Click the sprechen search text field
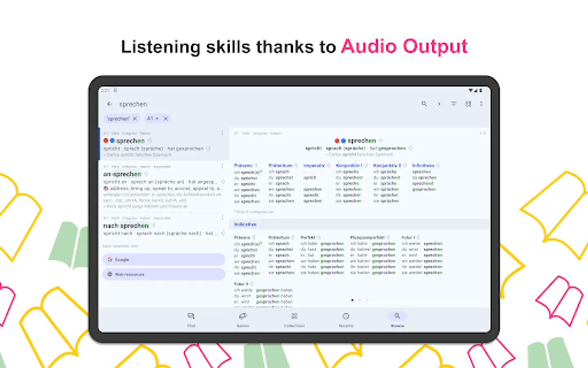The width and height of the screenshot is (588, 368). (133, 104)
